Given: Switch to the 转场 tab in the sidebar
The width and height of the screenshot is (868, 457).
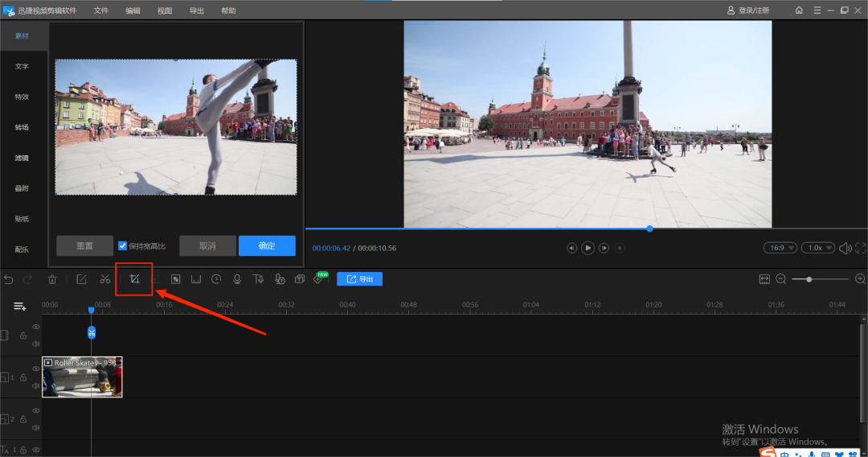Looking at the screenshot, I should (22, 127).
